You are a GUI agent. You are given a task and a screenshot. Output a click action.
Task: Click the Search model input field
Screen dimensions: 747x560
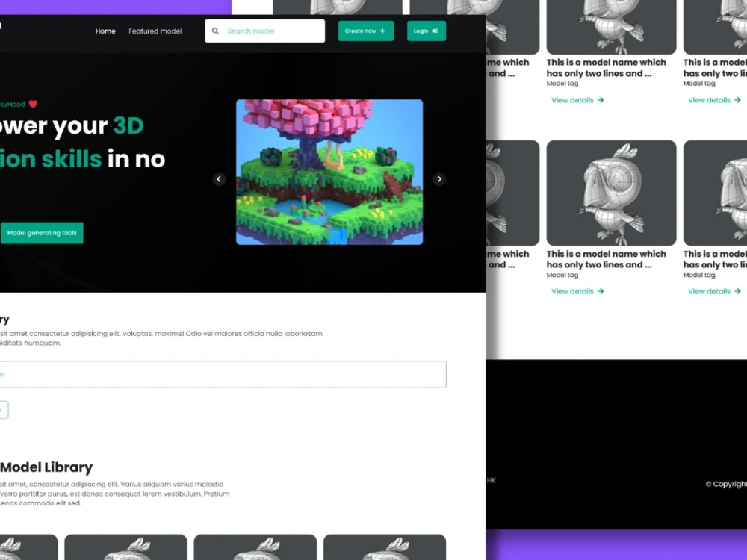click(265, 31)
